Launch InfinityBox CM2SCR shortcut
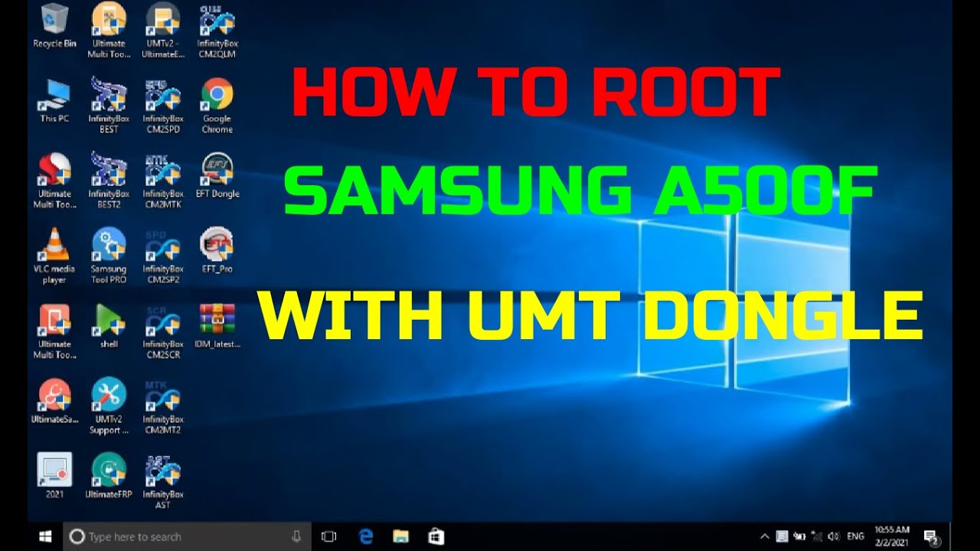The width and height of the screenshot is (980, 551). click(163, 331)
